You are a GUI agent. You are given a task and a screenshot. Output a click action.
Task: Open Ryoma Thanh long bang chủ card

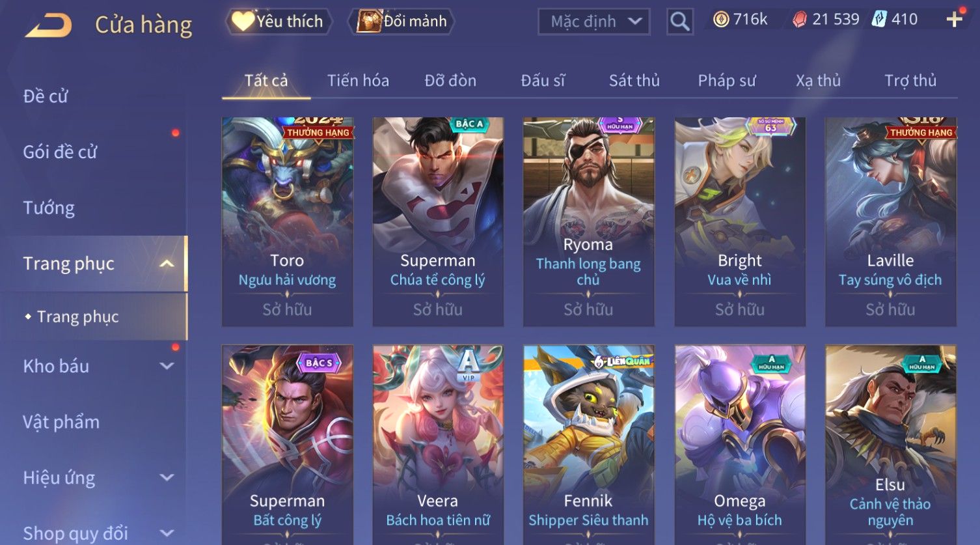[589, 222]
